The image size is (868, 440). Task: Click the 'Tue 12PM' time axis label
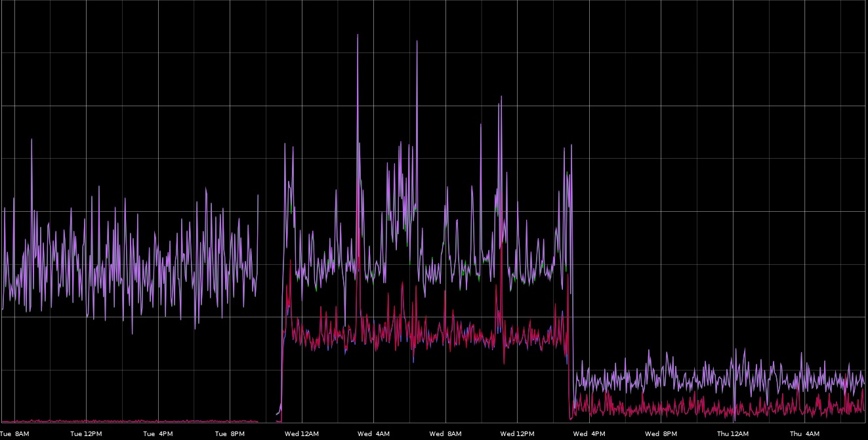click(x=86, y=434)
